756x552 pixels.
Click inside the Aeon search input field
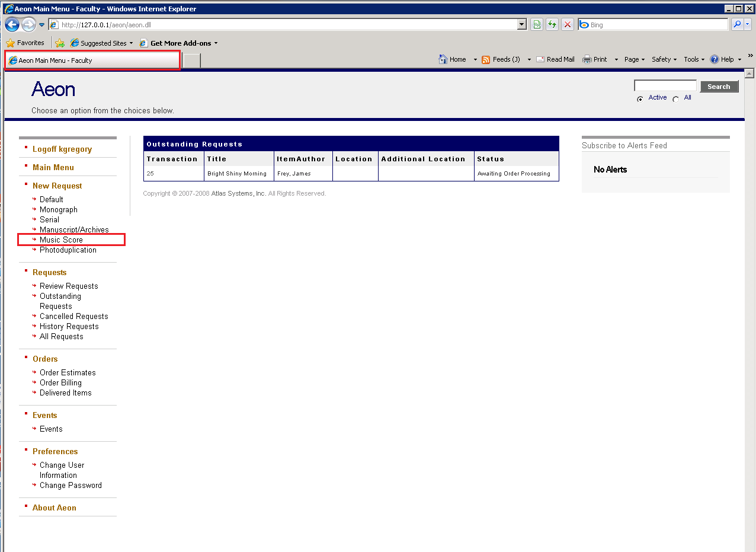click(x=665, y=85)
